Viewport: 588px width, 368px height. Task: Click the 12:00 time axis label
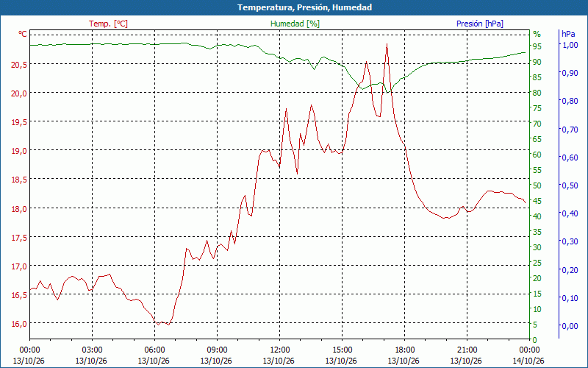pos(279,350)
